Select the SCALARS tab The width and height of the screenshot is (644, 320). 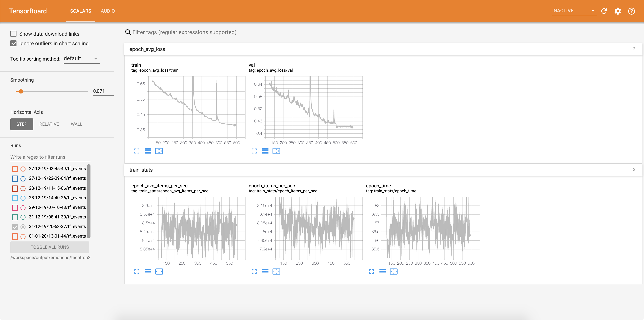[x=80, y=11]
